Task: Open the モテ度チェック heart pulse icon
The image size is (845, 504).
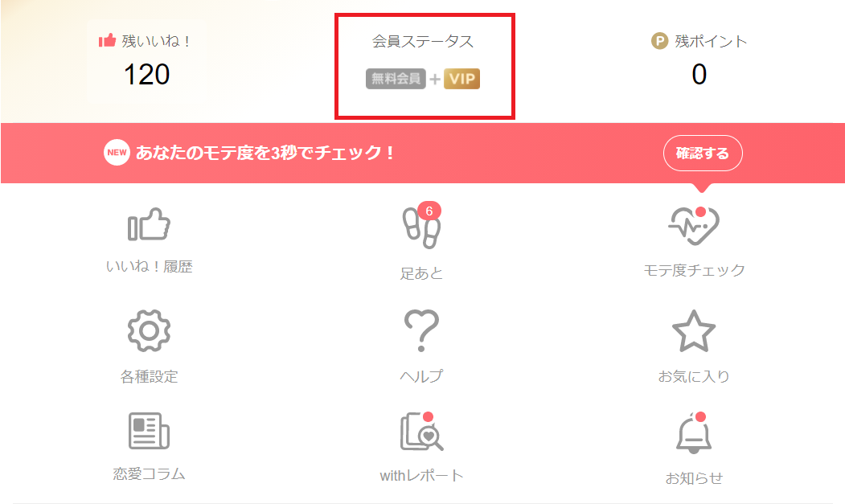Action: pos(694,226)
